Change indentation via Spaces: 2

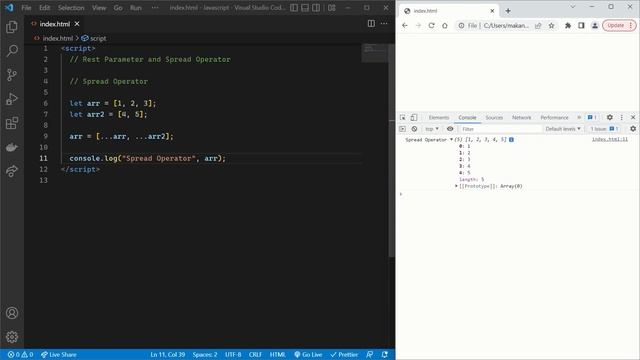(x=205, y=355)
